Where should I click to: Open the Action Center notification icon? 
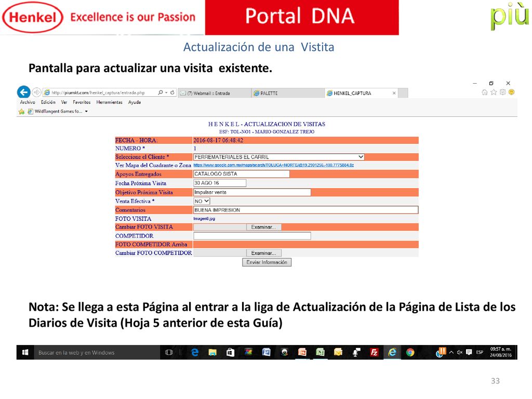(469, 353)
